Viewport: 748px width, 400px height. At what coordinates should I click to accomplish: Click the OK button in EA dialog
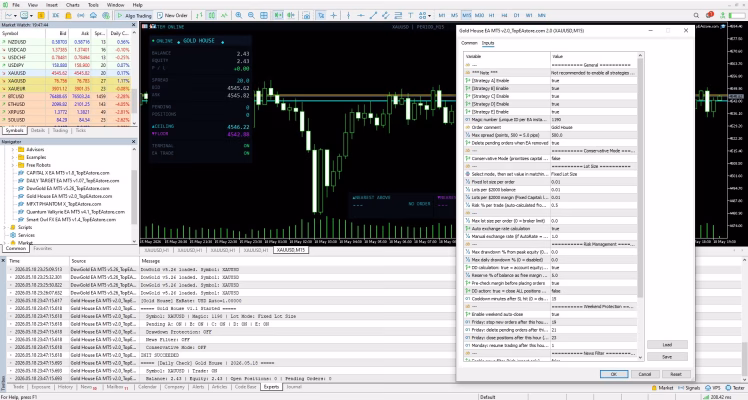point(613,374)
